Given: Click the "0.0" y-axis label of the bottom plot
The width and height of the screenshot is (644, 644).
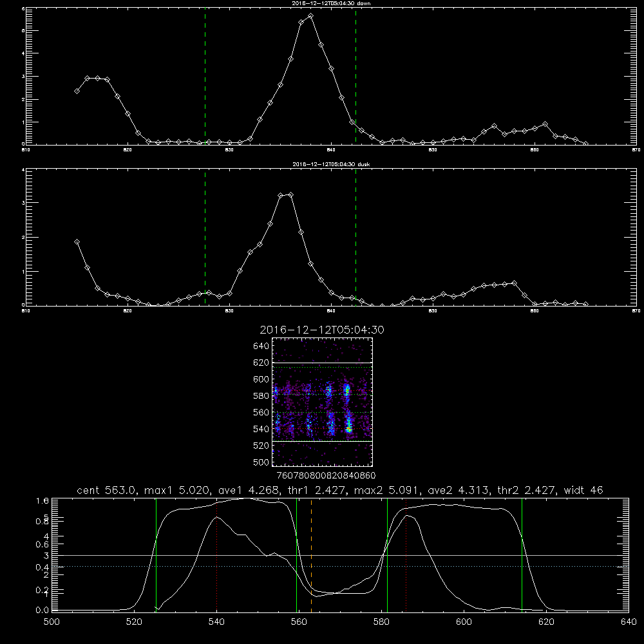Looking at the screenshot, I should click(x=43, y=611).
